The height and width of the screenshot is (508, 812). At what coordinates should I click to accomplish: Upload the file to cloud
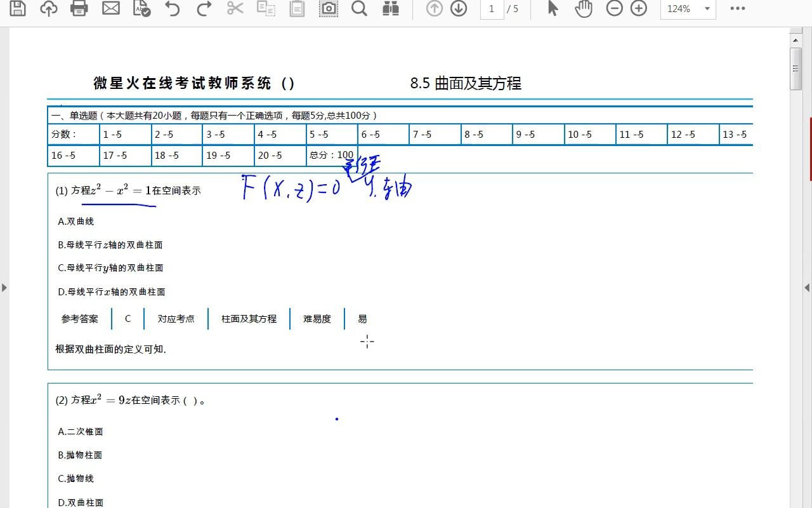[49, 8]
